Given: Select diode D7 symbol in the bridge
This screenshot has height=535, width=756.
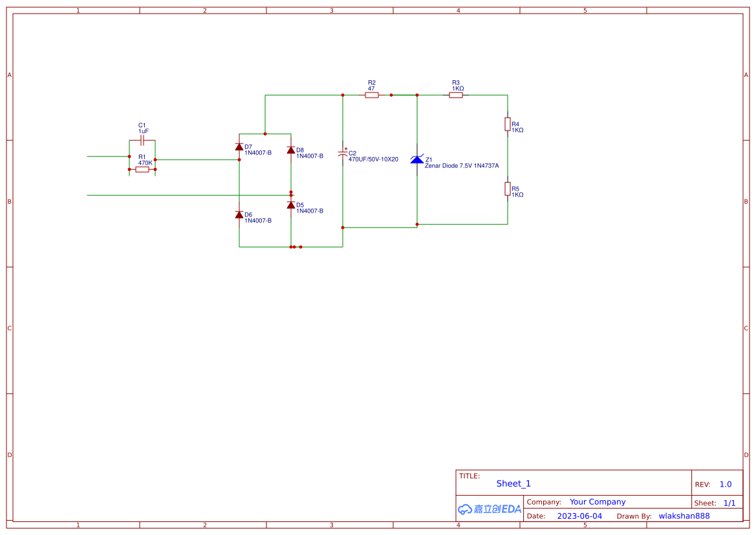Looking at the screenshot, I should tap(239, 146).
